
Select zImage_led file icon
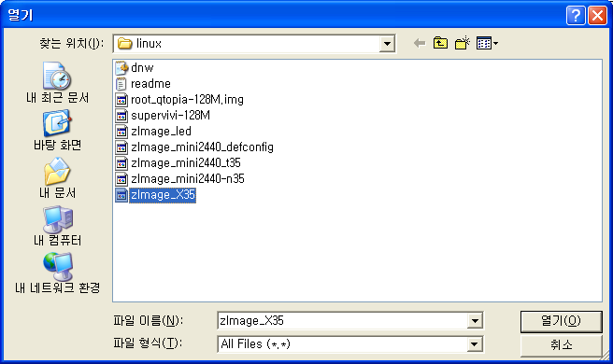coord(121,132)
